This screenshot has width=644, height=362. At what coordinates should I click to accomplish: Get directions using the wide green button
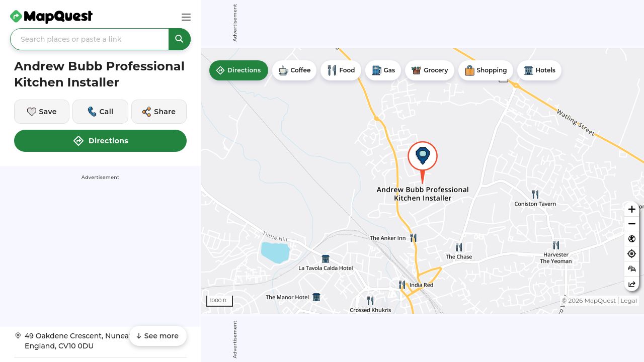pos(100,141)
